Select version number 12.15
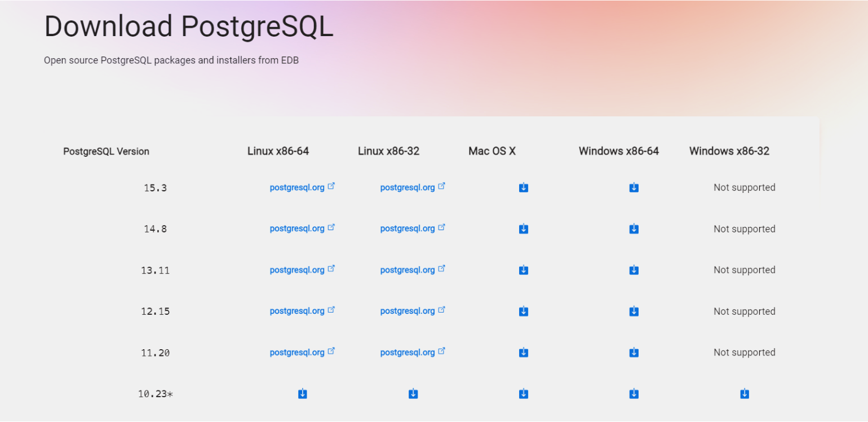The height and width of the screenshot is (422, 868). (x=156, y=311)
